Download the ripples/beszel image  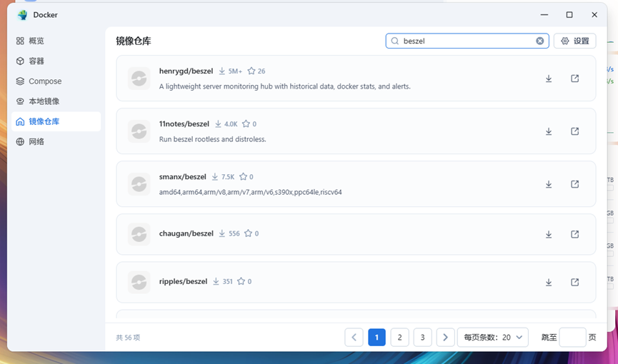coord(549,283)
